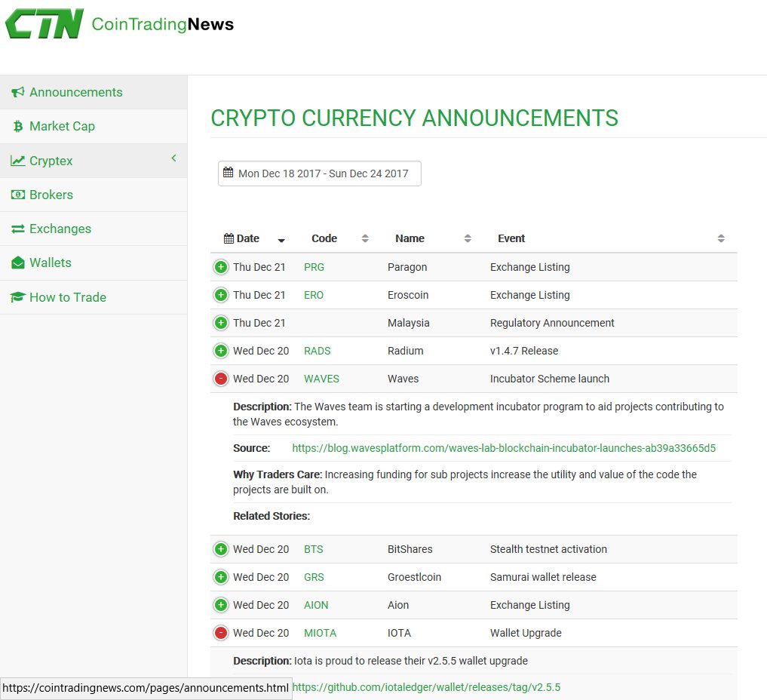Click the 'Samurai wallet release' event text

[x=543, y=577]
